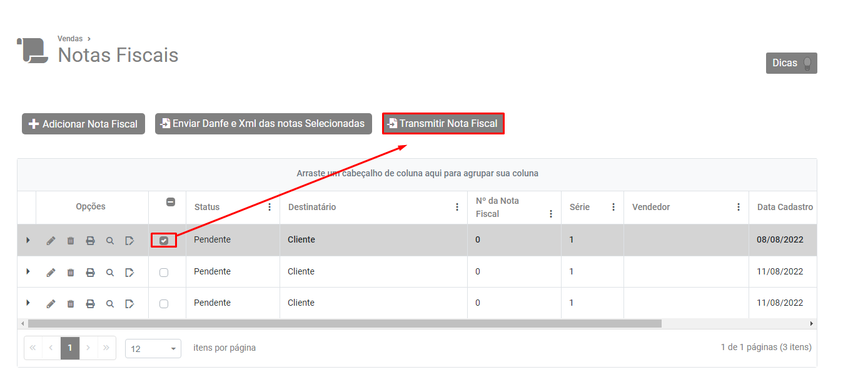Click the '1 de 1 páginas (3 itens)' text
This screenshot has width=868, height=372.
coord(766,347)
